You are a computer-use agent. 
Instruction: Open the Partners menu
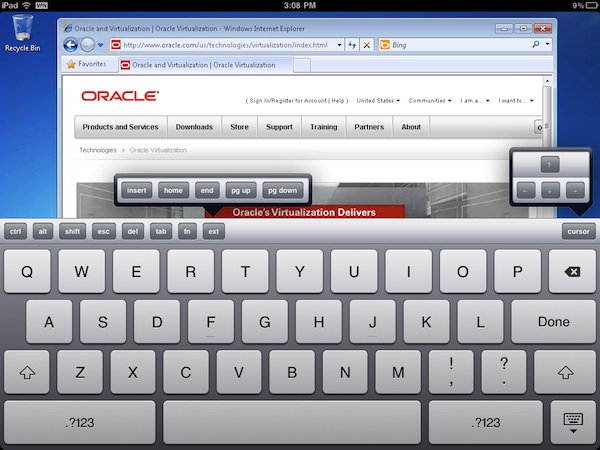369,127
